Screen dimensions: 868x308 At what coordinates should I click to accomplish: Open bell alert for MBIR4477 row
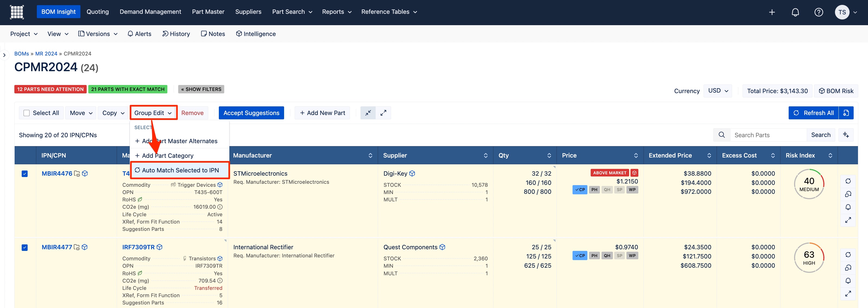(848, 281)
